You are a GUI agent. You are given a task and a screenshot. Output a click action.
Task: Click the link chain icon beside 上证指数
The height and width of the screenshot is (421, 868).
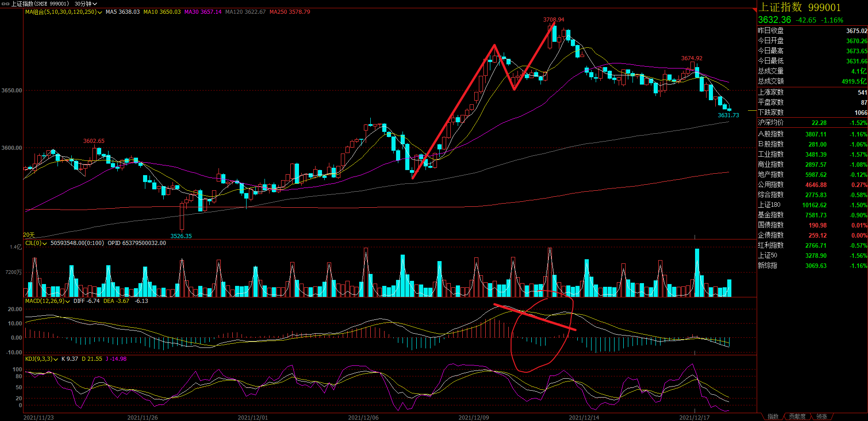point(6,4)
